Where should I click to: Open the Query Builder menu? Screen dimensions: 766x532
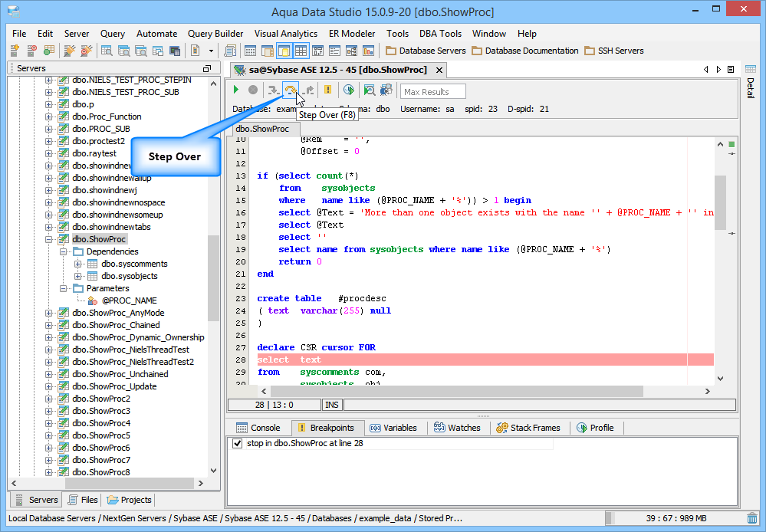[x=215, y=34]
